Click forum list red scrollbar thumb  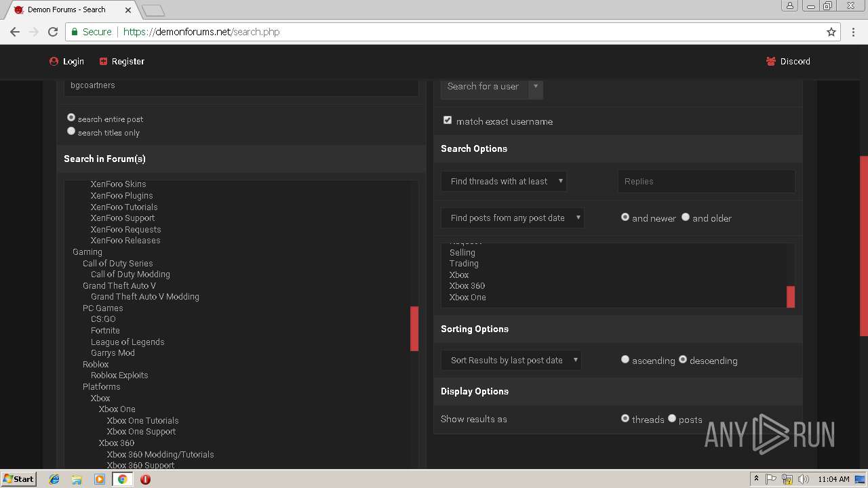414,329
